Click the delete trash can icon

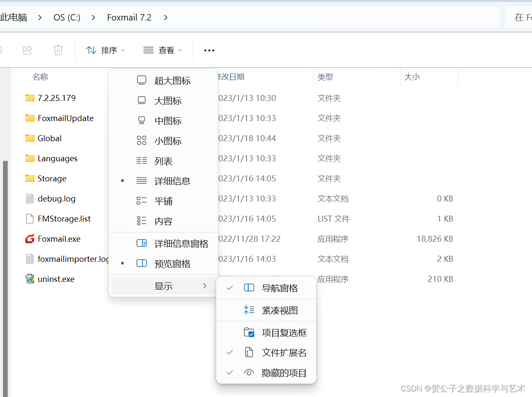[58, 50]
